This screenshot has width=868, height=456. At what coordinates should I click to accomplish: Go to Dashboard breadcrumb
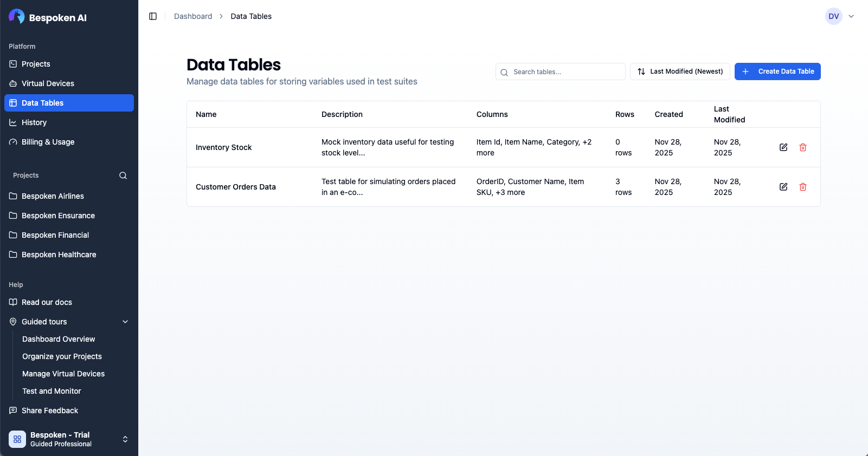(x=193, y=16)
